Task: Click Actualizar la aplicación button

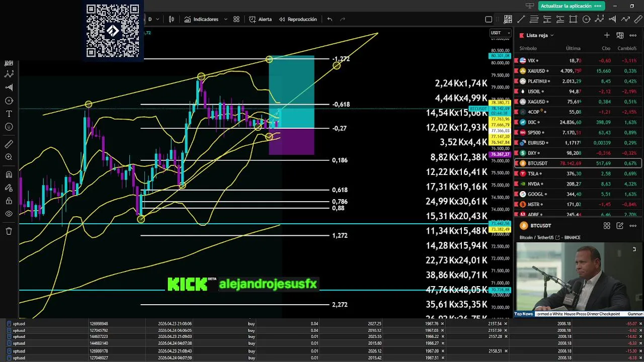Action: [571, 6]
